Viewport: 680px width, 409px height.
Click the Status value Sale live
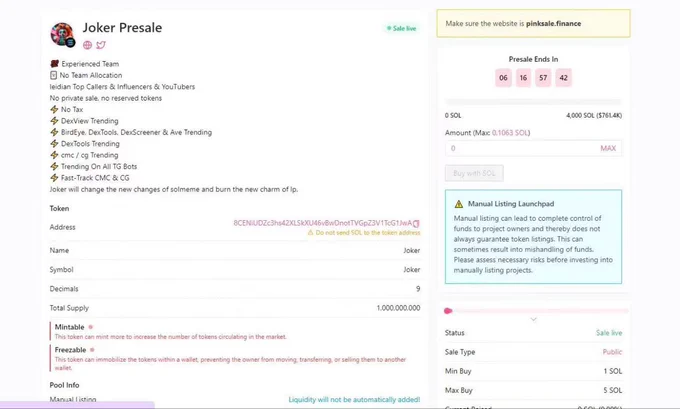coord(609,333)
